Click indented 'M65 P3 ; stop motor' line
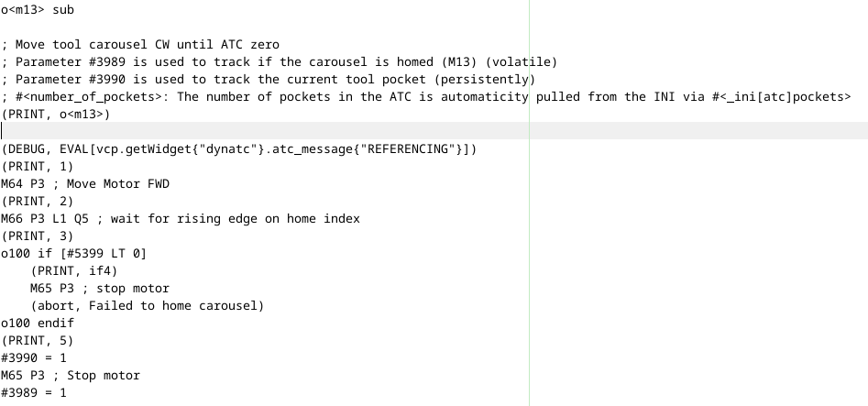The height and width of the screenshot is (406, 868). (100, 288)
